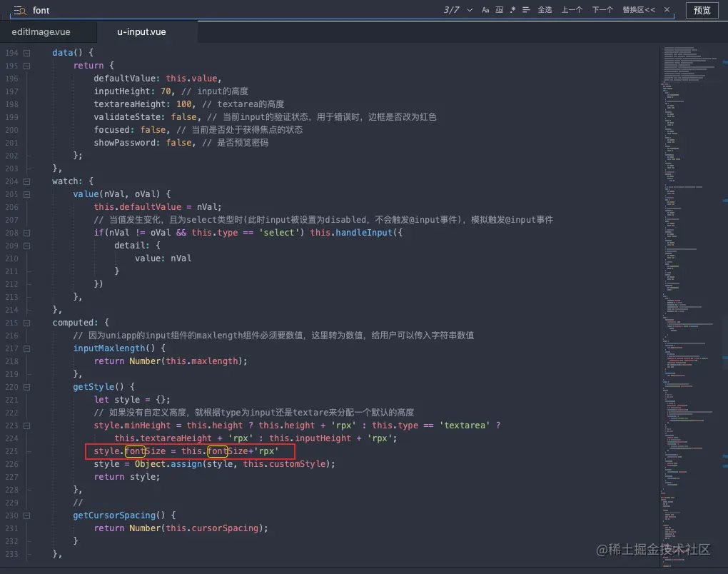Collapse the computed block at line 215
The image size is (728, 574).
(27, 323)
